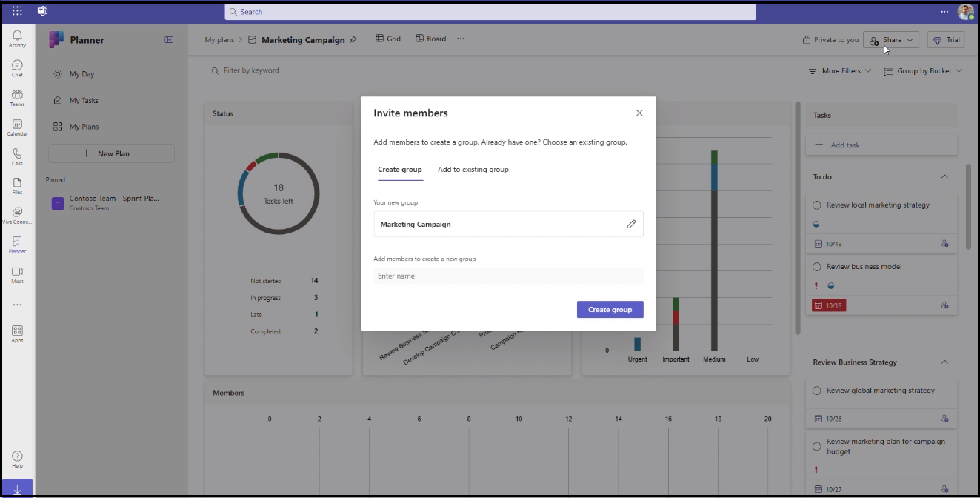The width and height of the screenshot is (980, 498).
Task: Open Chat from the left rail
Action: pos(17,68)
